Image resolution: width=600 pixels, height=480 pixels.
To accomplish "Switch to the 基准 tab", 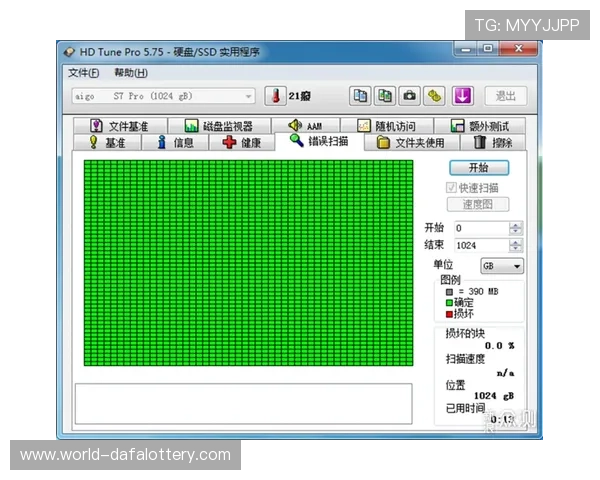I will point(108,142).
